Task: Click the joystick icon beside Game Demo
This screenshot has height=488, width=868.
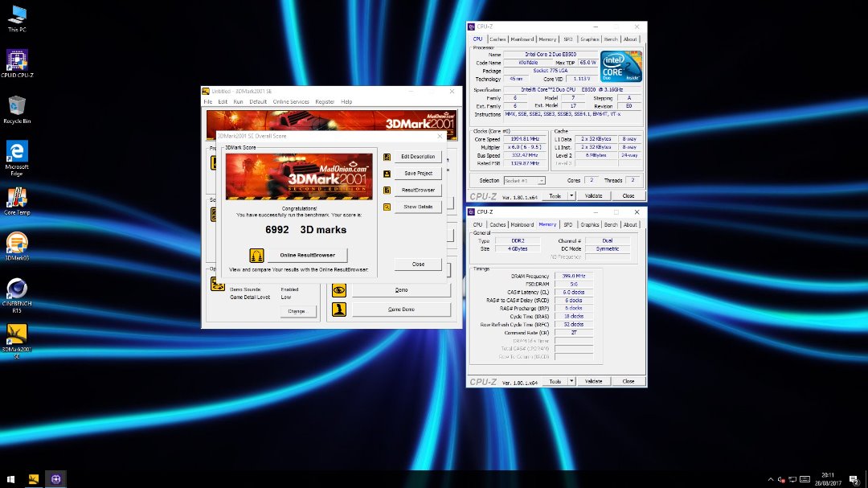Action: 339,310
